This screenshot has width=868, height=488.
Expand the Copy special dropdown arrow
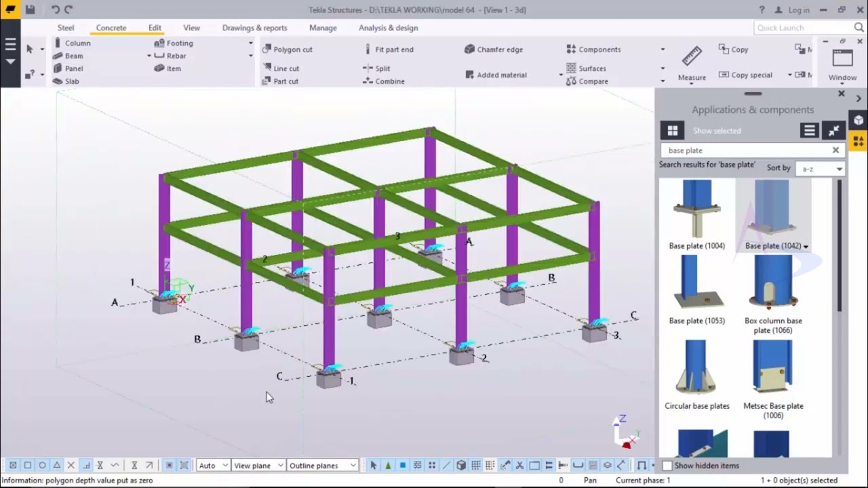click(789, 75)
